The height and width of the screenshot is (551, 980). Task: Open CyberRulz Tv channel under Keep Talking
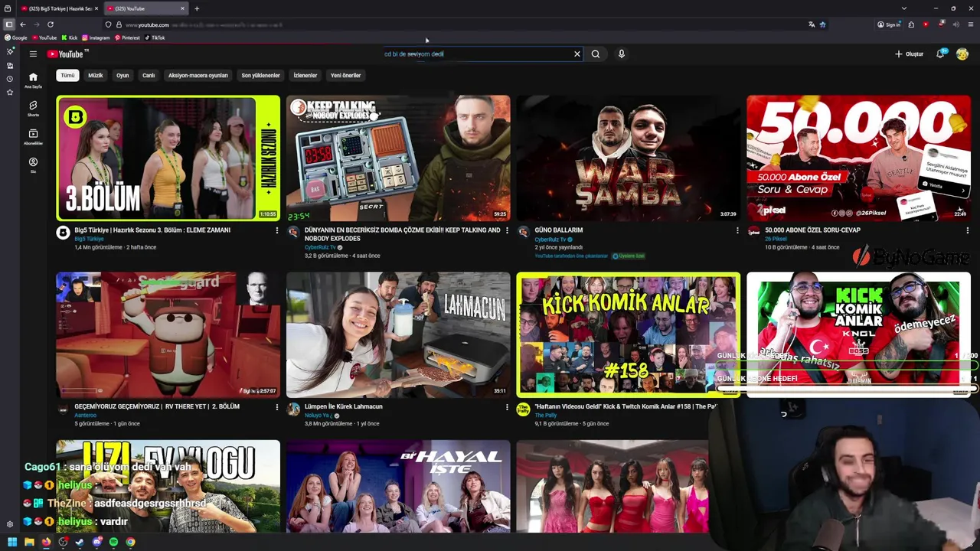pos(321,247)
